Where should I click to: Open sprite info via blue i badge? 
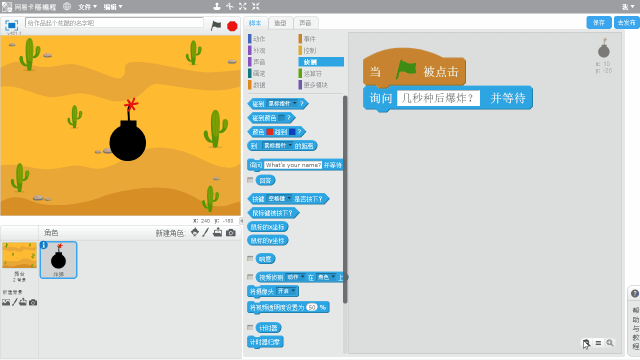44,245
